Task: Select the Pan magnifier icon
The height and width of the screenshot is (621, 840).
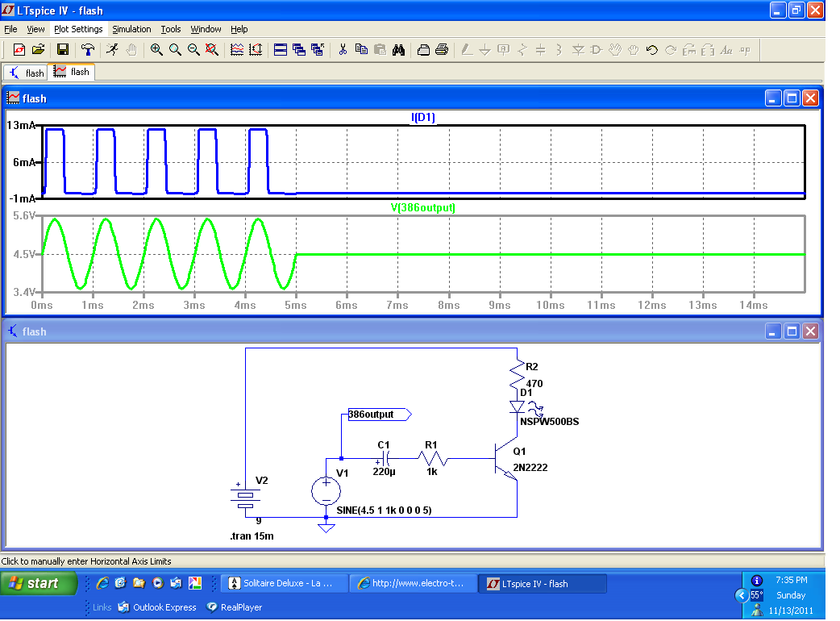Action: (x=175, y=50)
